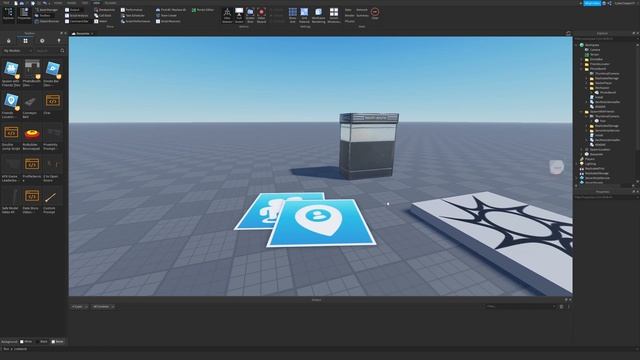Image resolution: width=640 pixels, height=360 pixels.
Task: Take a Screen Shot
Action: [250, 15]
